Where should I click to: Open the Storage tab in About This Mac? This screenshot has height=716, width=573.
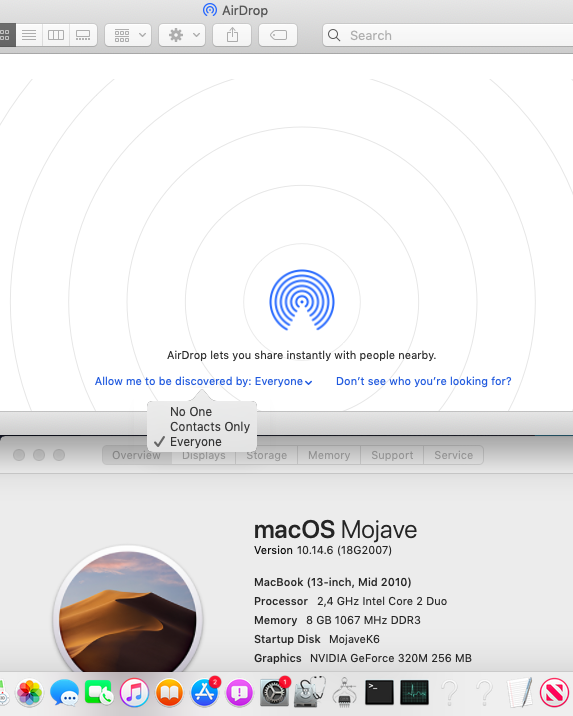click(267, 455)
